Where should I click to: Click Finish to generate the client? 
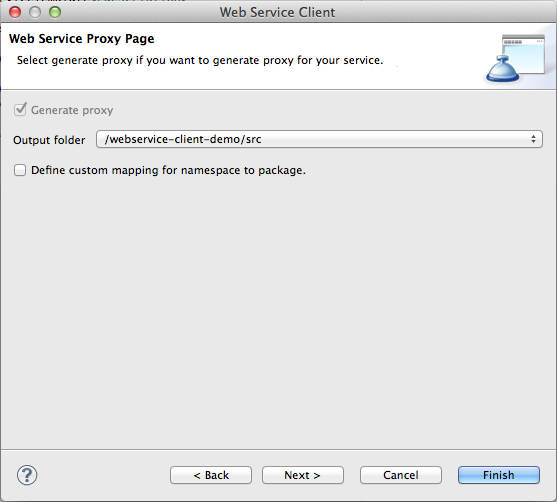(x=499, y=475)
